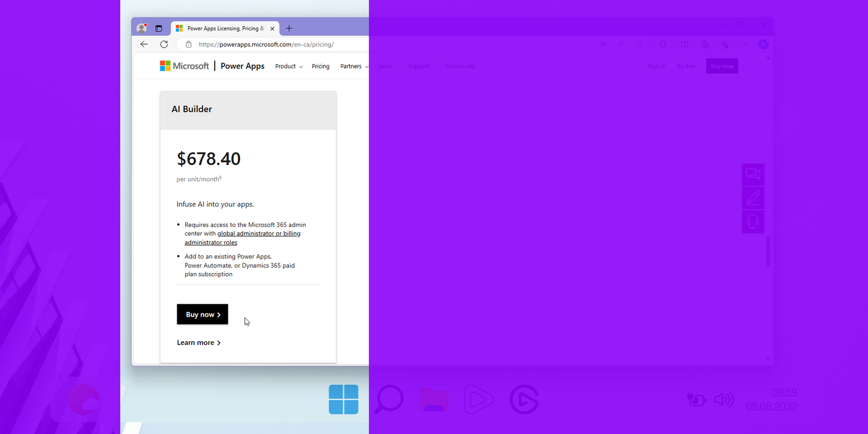Expand the Partners dropdown menu

click(354, 67)
